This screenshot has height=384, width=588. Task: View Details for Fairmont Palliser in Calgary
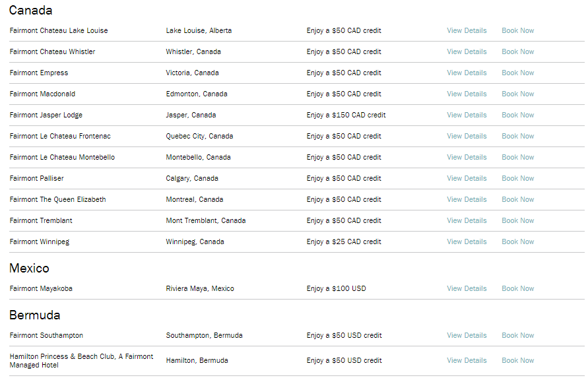tap(467, 178)
